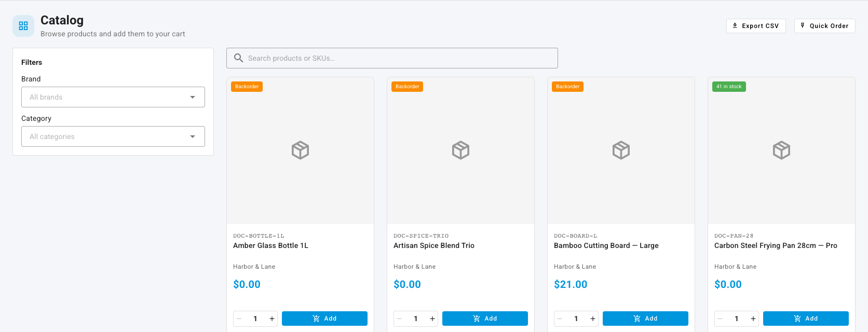Increase quantity for Amber Glass Bottle 1L
This screenshot has width=868, height=332.
tap(272, 319)
